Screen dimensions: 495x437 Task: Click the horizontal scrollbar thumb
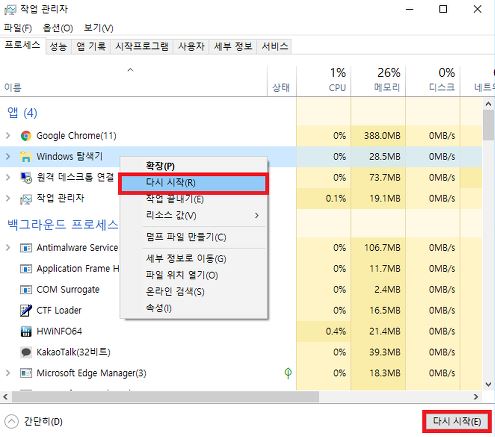(x=165, y=397)
